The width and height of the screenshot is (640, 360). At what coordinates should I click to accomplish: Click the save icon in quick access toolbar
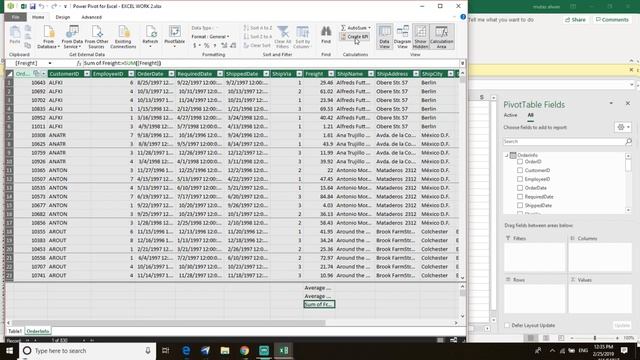[32, 6]
